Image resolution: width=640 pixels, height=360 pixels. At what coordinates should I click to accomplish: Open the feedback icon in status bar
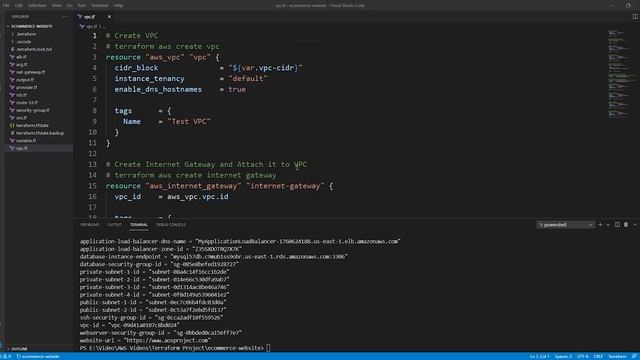point(634,357)
